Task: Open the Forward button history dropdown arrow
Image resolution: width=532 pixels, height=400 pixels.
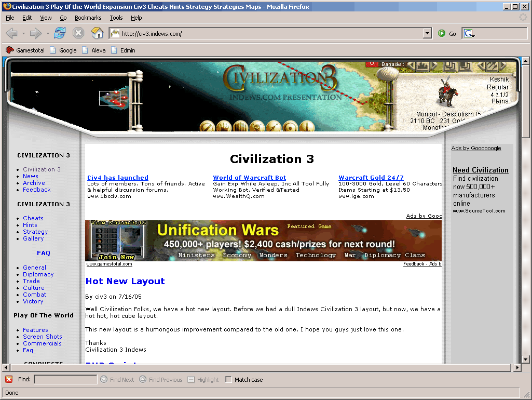Action: click(48, 33)
